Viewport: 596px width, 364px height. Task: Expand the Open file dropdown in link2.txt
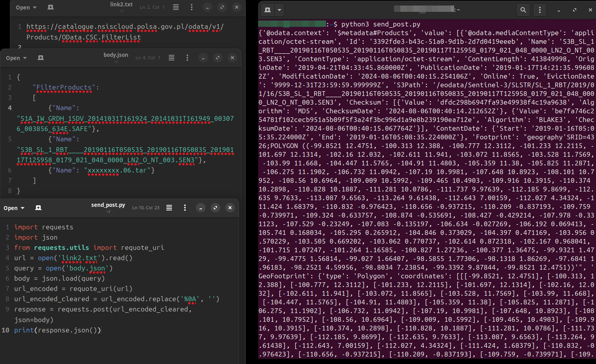[25, 7]
